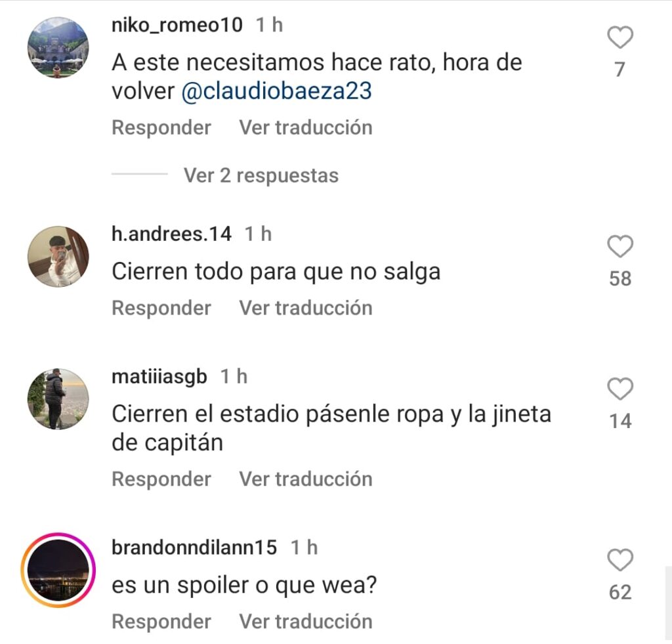Translate 'Cierren todo para que no salga'
672x644 pixels.
coord(306,309)
